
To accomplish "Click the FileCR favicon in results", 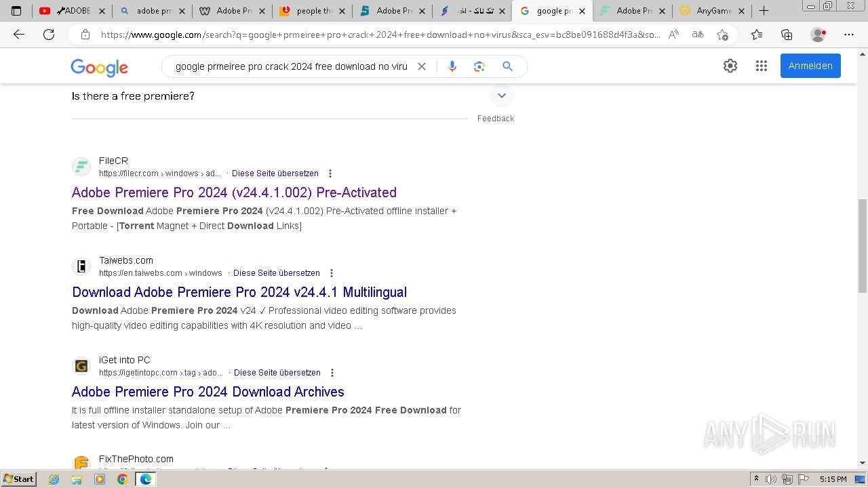I will (x=81, y=167).
